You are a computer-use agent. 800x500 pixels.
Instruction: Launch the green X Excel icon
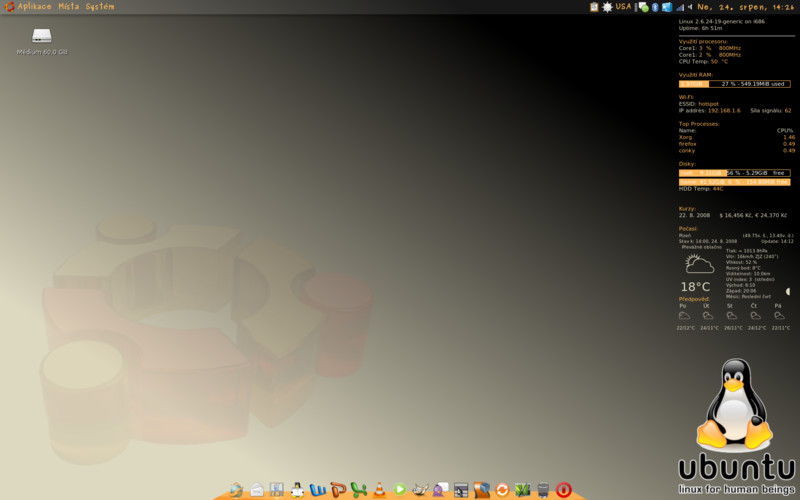coord(359,490)
